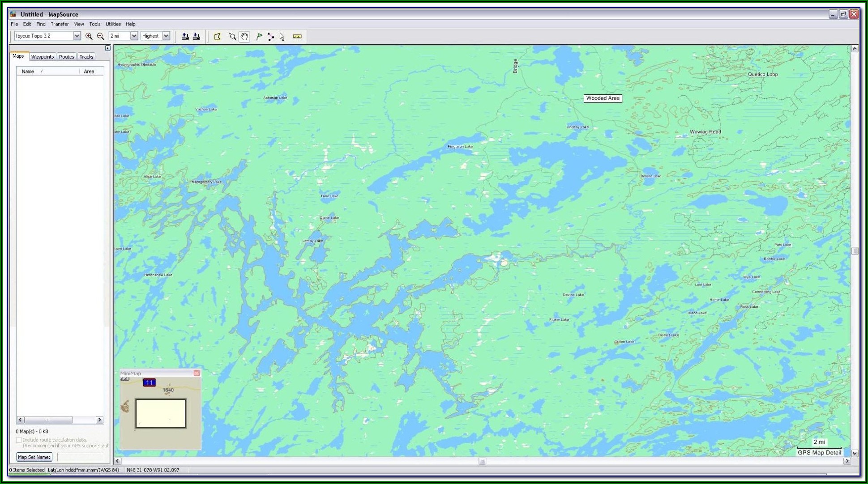Click the Receive From Device icon
Screen dimensions: 868x484
coord(197,36)
